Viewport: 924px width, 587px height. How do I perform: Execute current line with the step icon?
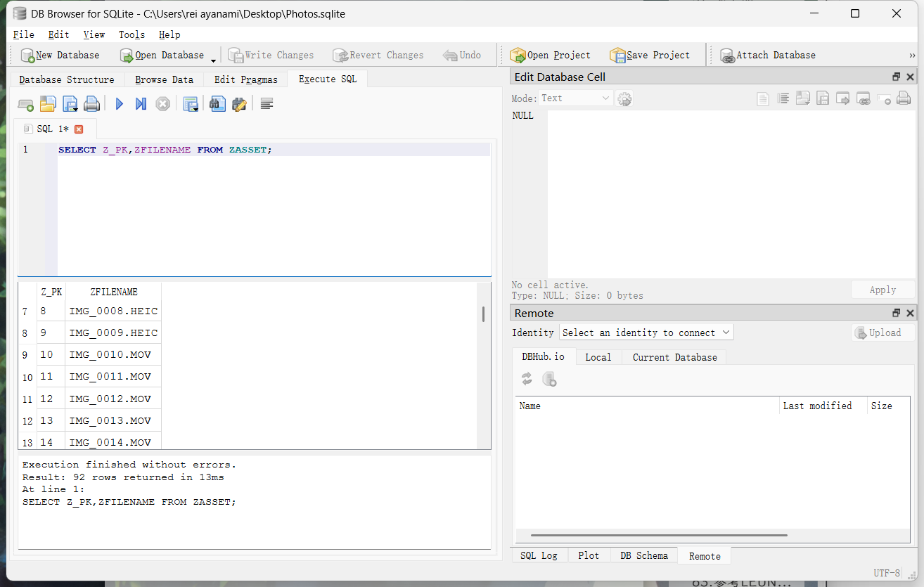coord(141,104)
